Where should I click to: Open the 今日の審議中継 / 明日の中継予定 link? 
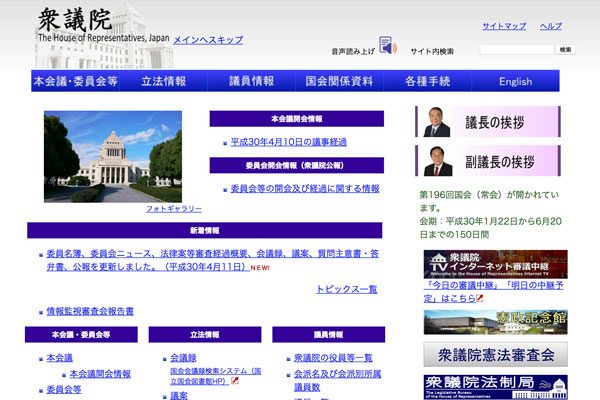(x=494, y=292)
